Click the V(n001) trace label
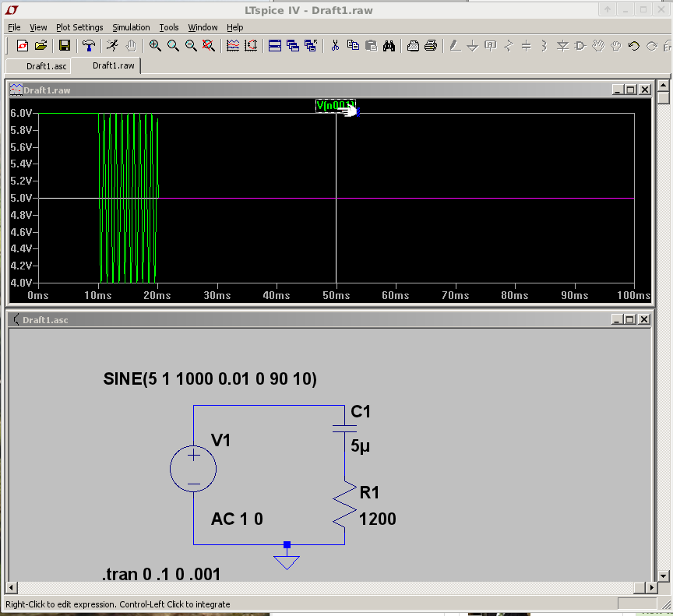 [x=334, y=106]
